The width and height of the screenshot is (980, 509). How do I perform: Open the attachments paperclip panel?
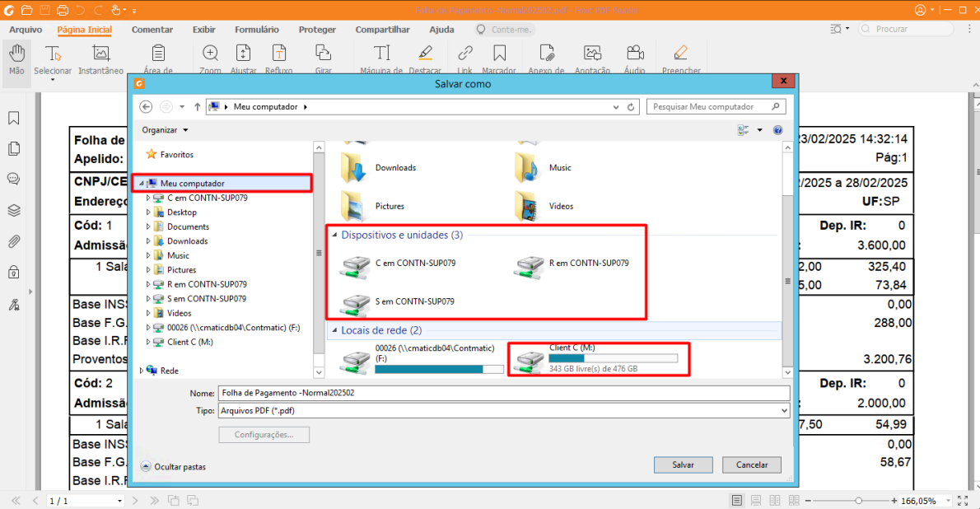(14, 241)
